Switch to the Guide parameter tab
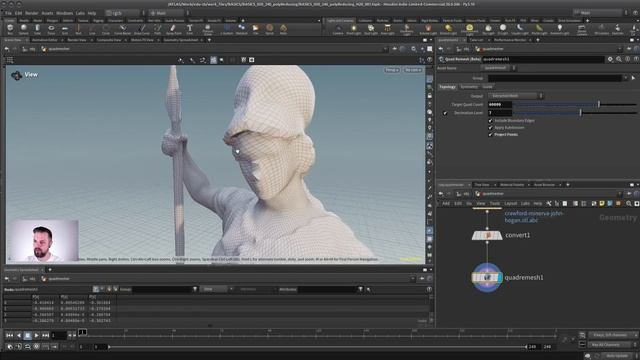640x360 pixels. 487,87
